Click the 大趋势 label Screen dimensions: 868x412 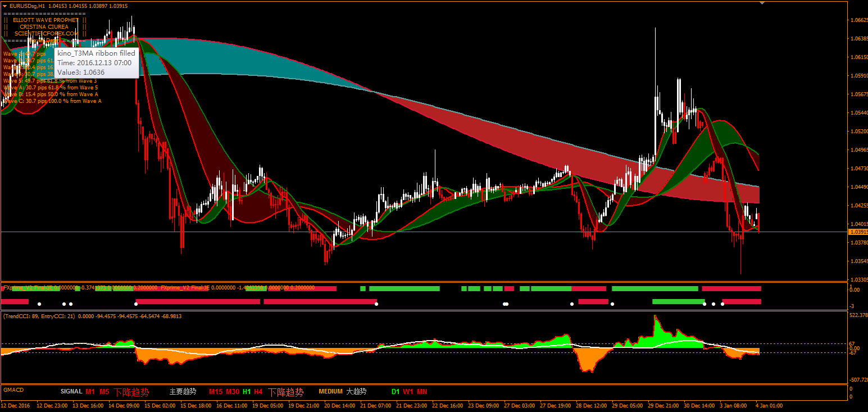coord(356,392)
